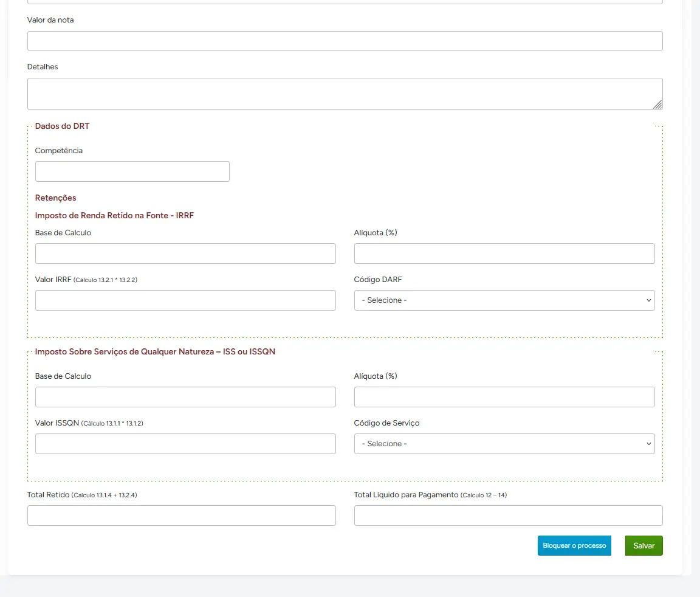700x597 pixels.
Task: Click the green Salvar button
Action: click(x=643, y=546)
